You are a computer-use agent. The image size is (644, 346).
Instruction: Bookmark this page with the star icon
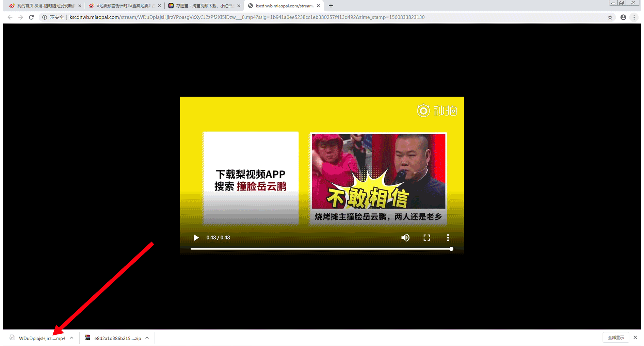(610, 17)
